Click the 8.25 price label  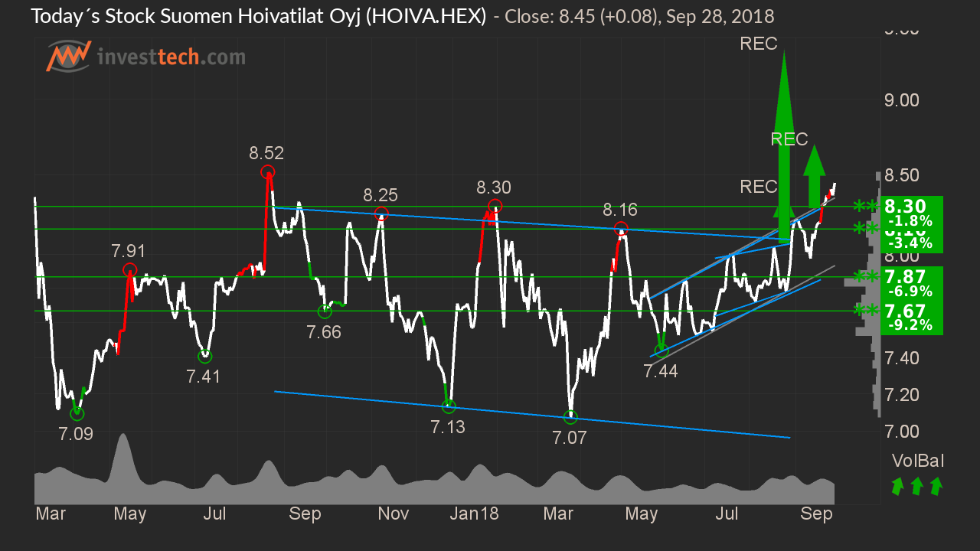pos(381,194)
